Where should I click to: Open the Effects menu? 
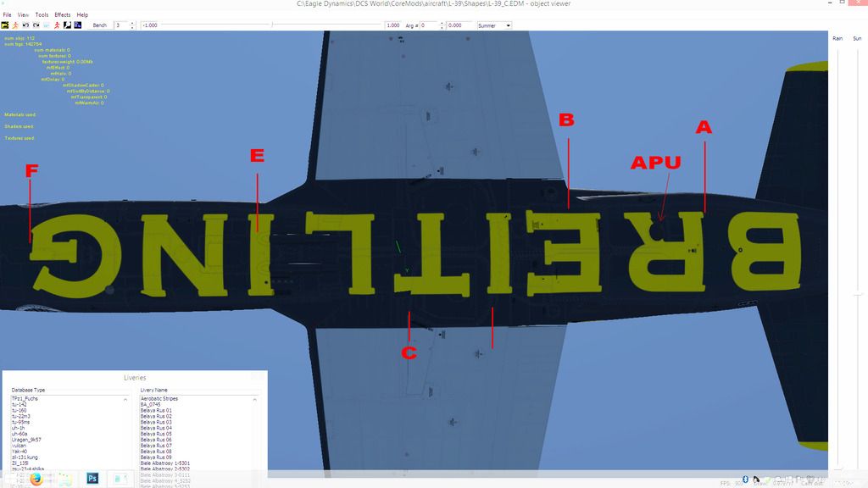coord(63,15)
